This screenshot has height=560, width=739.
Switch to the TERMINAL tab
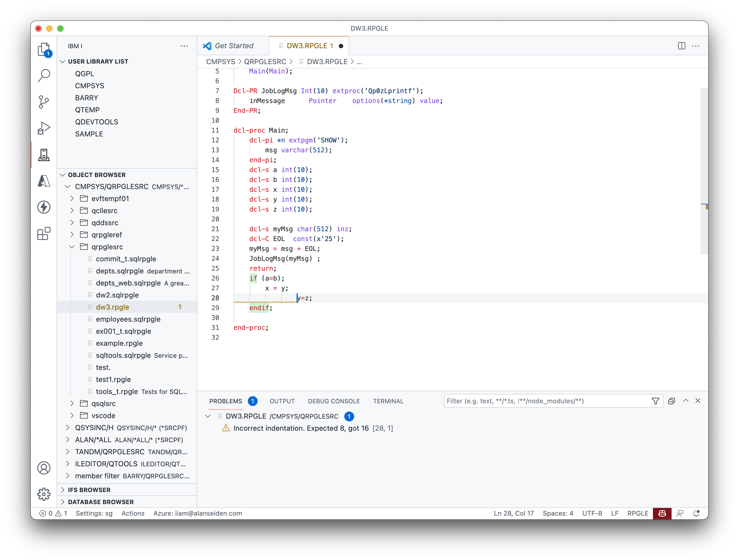point(388,401)
